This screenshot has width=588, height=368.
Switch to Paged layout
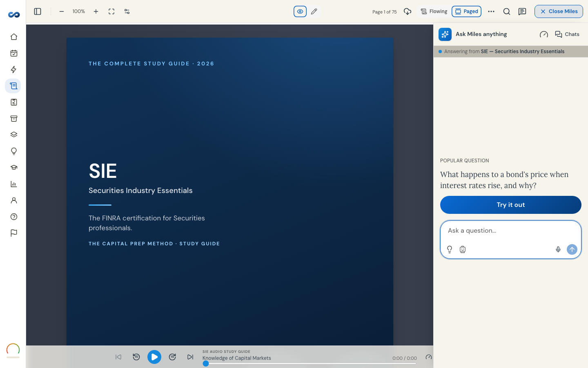pos(466,11)
